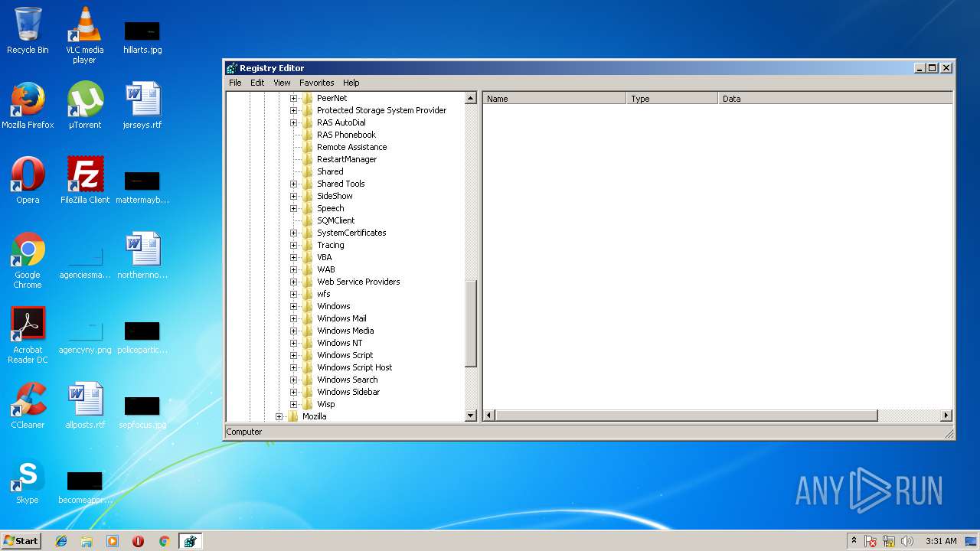Click the tree pane vertical scrollbar thumb
The width and height of the screenshot is (980, 551).
(471, 324)
